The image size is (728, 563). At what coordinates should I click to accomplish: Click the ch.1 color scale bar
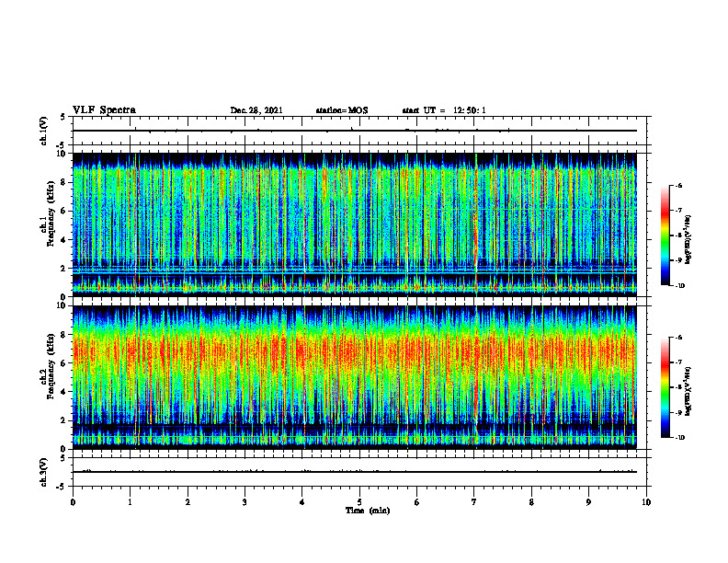[x=665, y=236]
